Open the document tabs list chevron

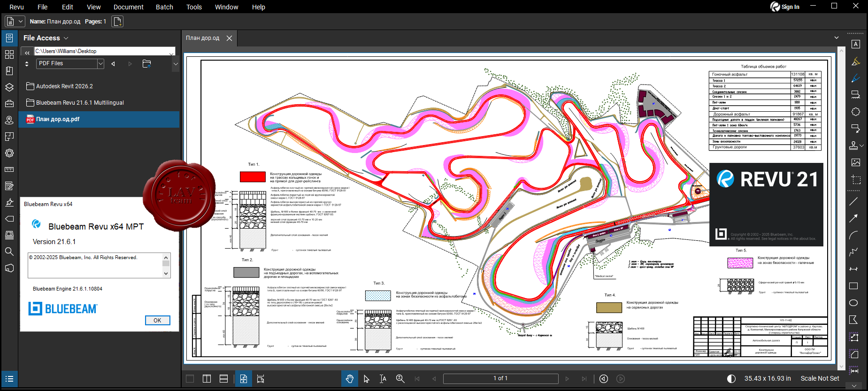tap(837, 38)
